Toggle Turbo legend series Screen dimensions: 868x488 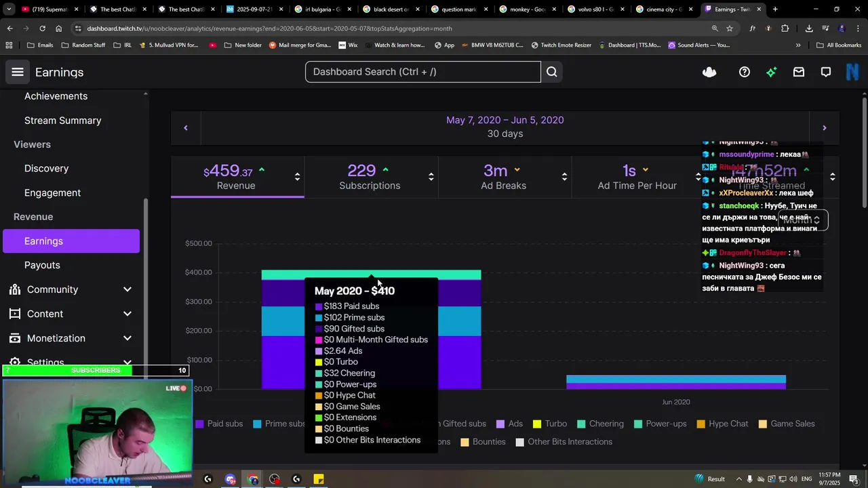pos(550,424)
